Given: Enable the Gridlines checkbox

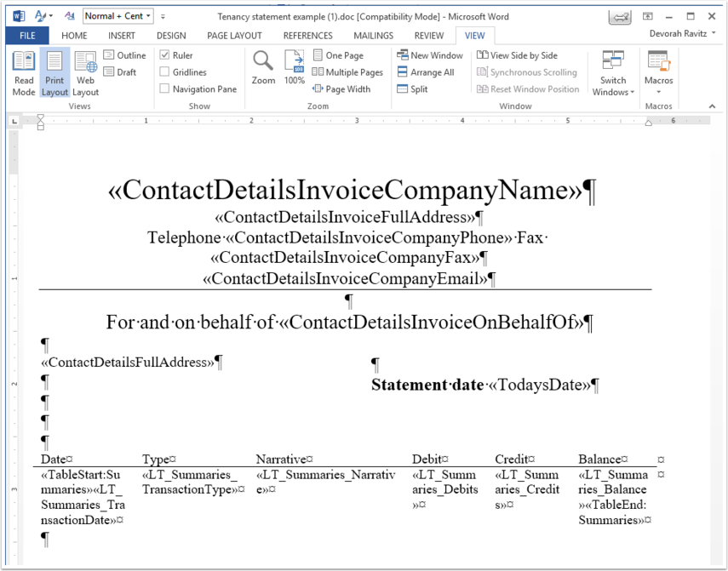Looking at the screenshot, I should coord(164,71).
